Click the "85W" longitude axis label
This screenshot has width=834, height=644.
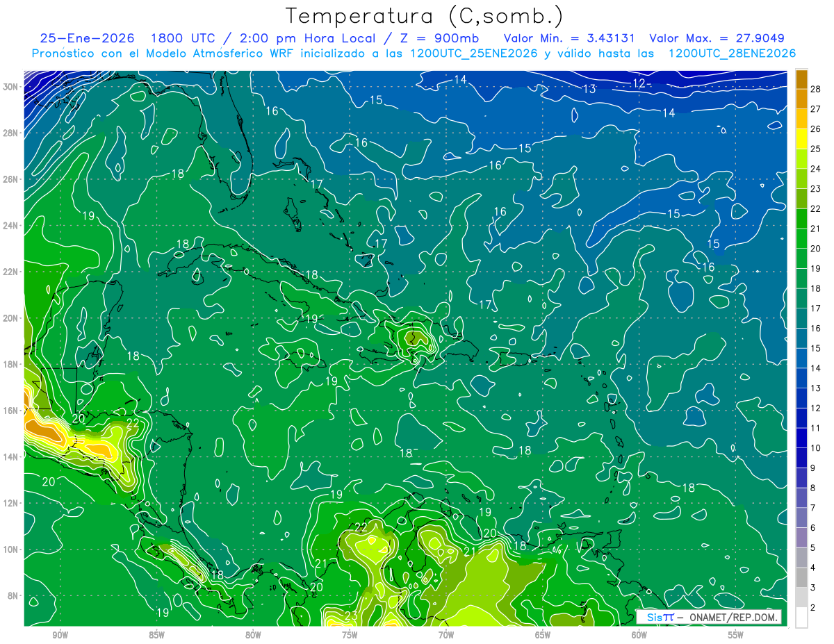click(x=157, y=636)
